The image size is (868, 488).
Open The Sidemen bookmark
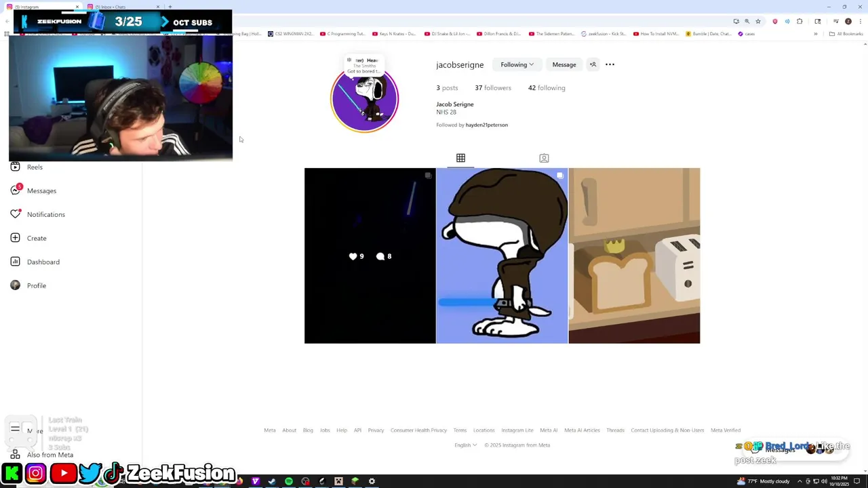pos(552,33)
